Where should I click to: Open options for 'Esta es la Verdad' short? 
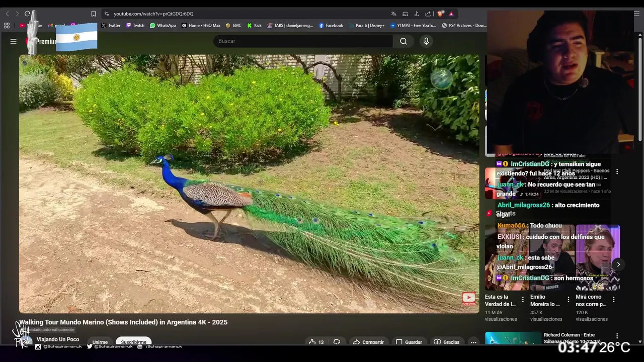click(x=523, y=300)
